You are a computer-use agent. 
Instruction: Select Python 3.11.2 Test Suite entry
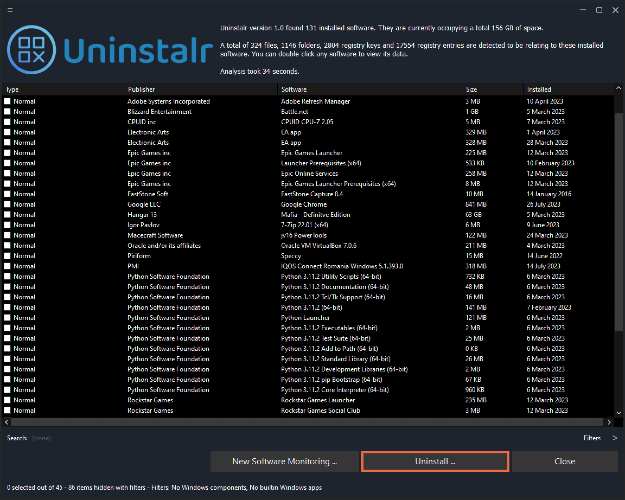325,339
